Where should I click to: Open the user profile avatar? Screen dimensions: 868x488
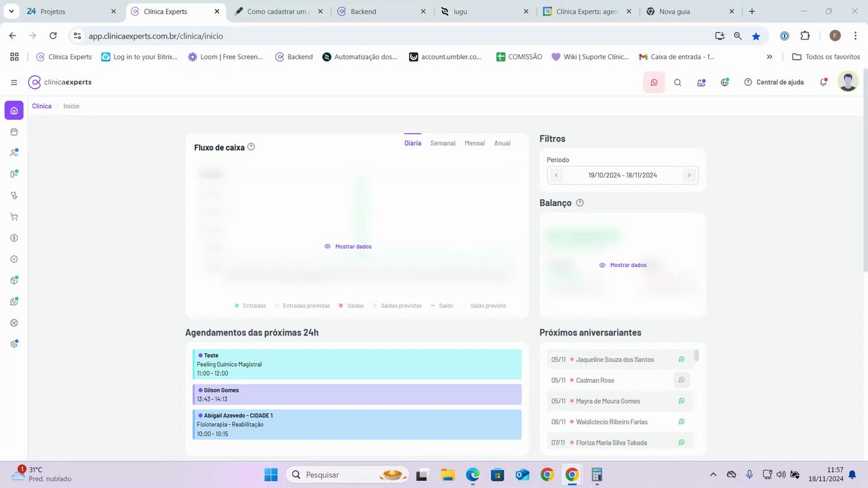click(x=848, y=82)
